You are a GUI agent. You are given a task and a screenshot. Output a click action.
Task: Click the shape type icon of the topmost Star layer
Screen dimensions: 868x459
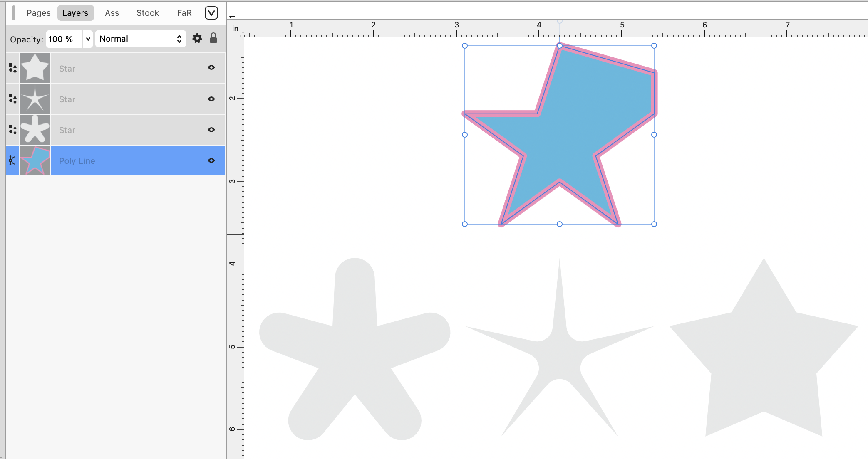pyautogui.click(x=12, y=68)
